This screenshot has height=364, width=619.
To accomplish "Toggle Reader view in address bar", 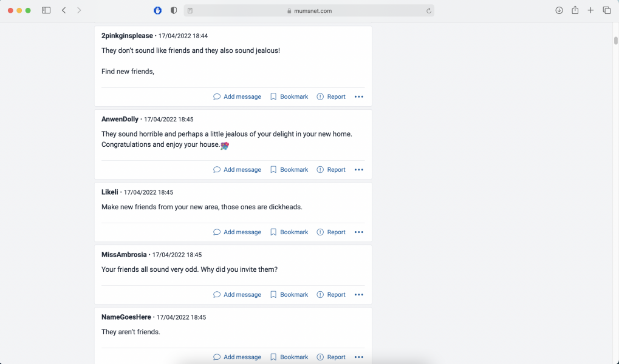I will [190, 10].
